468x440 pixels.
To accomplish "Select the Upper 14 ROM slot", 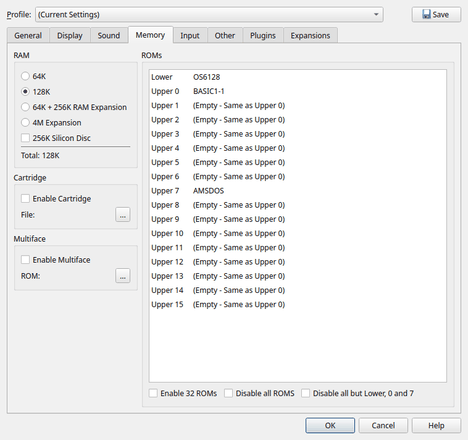I will point(297,290).
